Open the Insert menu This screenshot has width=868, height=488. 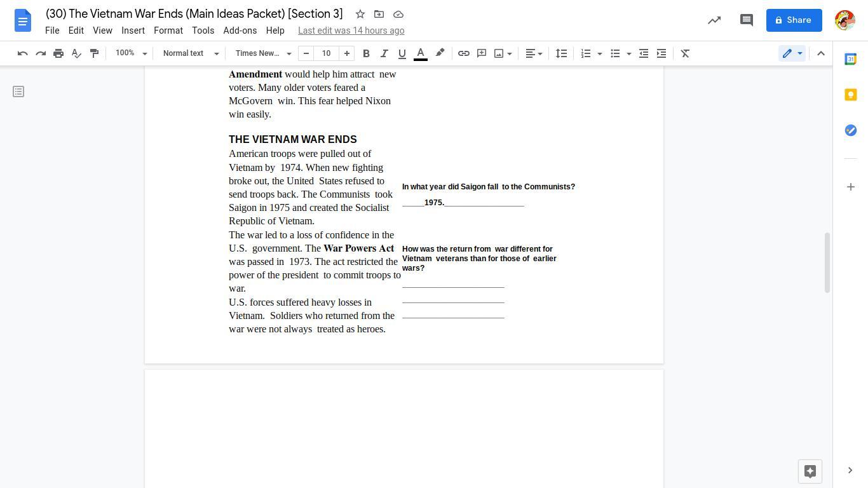(x=133, y=30)
